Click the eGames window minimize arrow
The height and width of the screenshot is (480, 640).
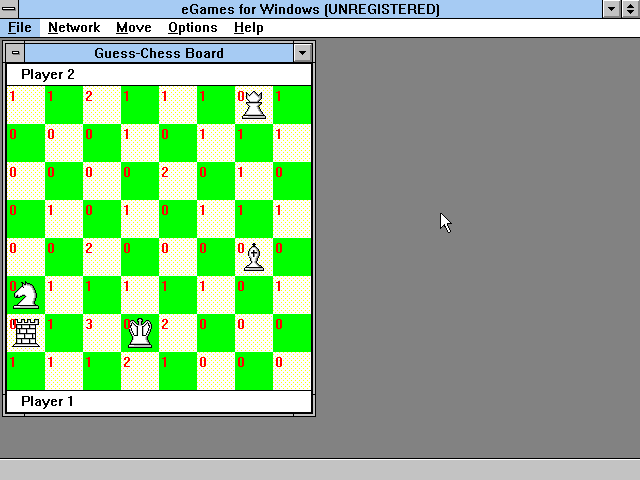tap(612, 9)
